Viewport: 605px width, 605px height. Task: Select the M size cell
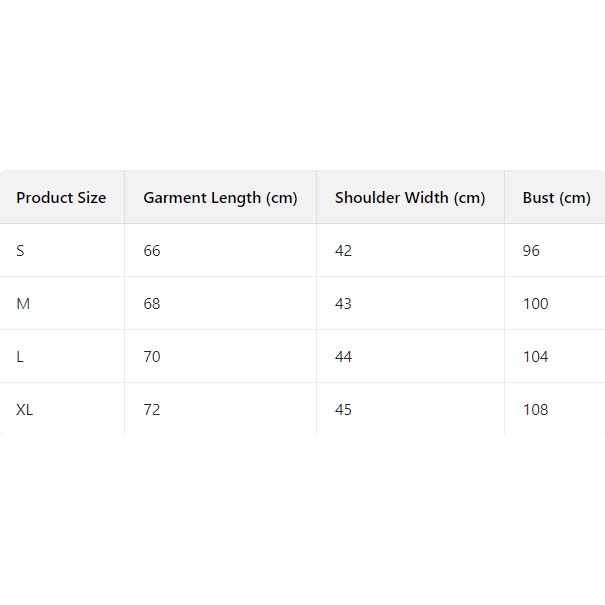point(23,304)
